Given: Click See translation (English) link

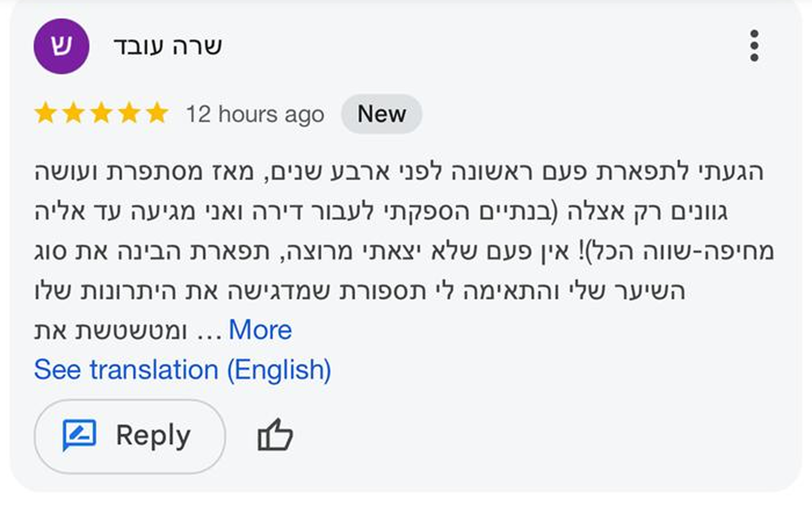Looking at the screenshot, I should [x=182, y=370].
